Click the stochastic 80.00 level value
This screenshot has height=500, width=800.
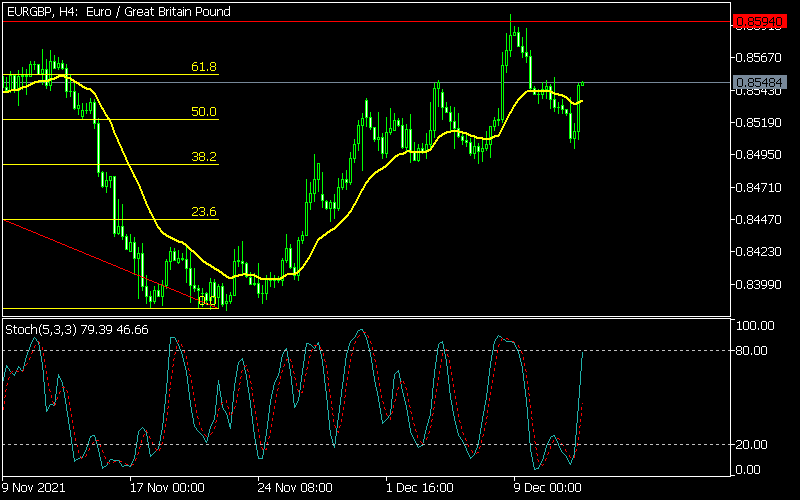click(752, 351)
